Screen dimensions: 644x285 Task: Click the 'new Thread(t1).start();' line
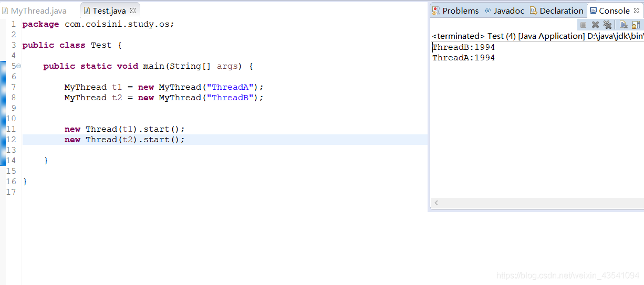[125, 129]
